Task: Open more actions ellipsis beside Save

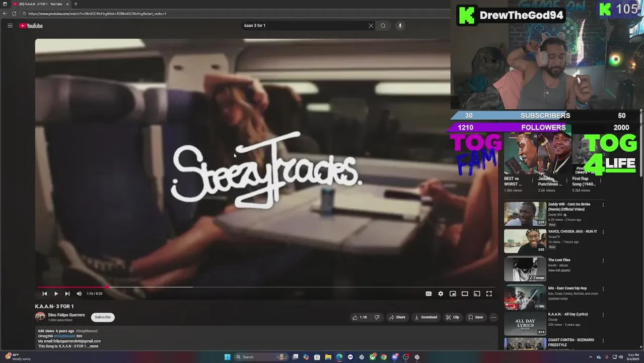Action: pos(493,317)
